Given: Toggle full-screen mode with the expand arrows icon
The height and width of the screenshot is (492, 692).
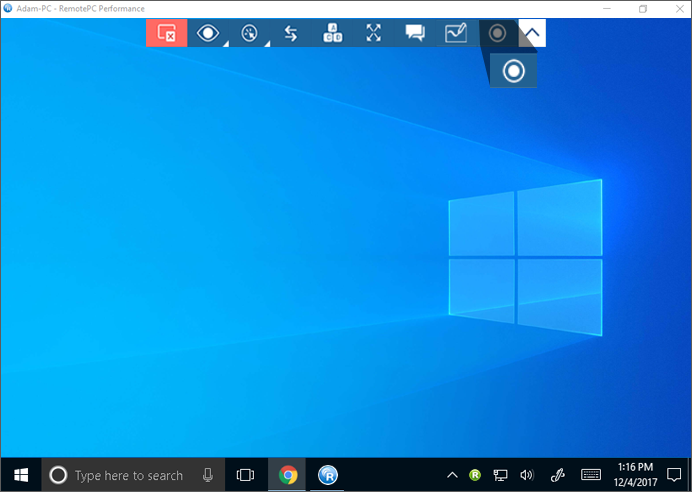Looking at the screenshot, I should 373,33.
